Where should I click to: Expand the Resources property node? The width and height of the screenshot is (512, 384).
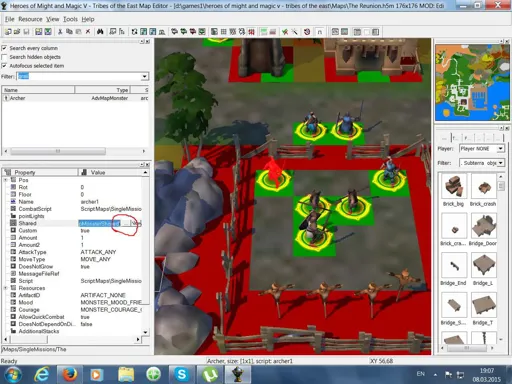coord(5,288)
